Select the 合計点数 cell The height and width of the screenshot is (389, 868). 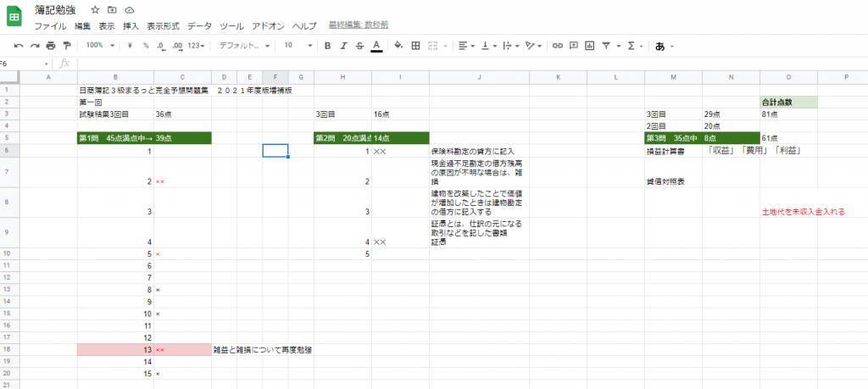tap(788, 103)
